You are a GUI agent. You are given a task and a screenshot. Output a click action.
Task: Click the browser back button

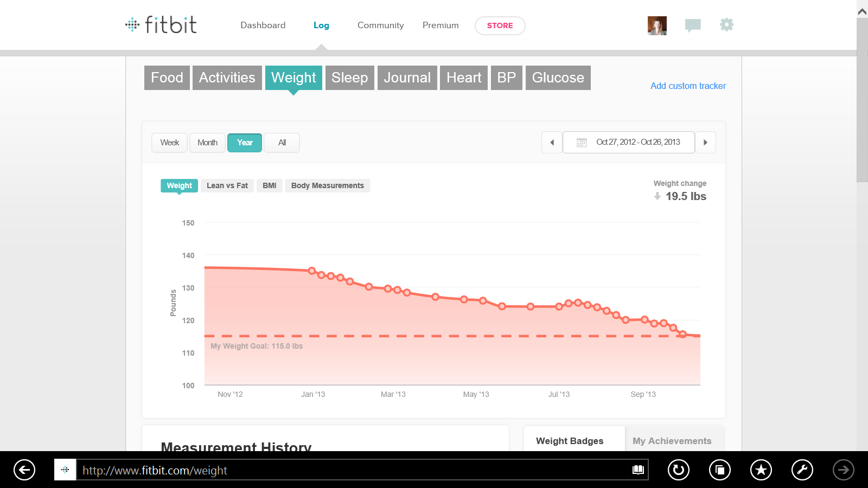tap(24, 470)
